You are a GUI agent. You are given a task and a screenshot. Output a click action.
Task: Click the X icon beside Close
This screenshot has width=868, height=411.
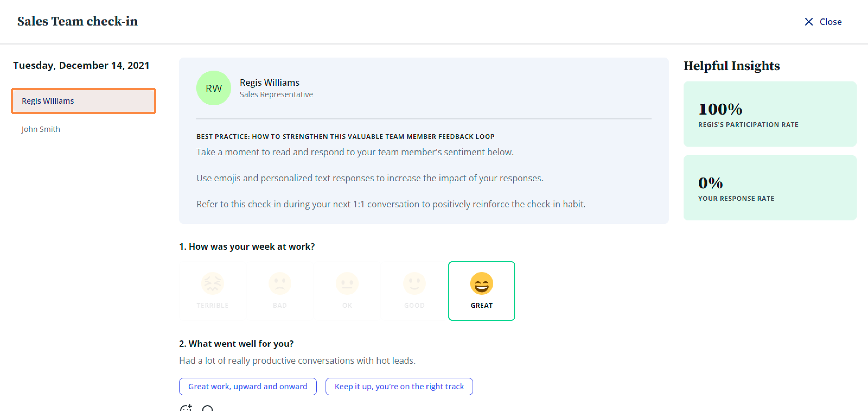[x=808, y=22]
